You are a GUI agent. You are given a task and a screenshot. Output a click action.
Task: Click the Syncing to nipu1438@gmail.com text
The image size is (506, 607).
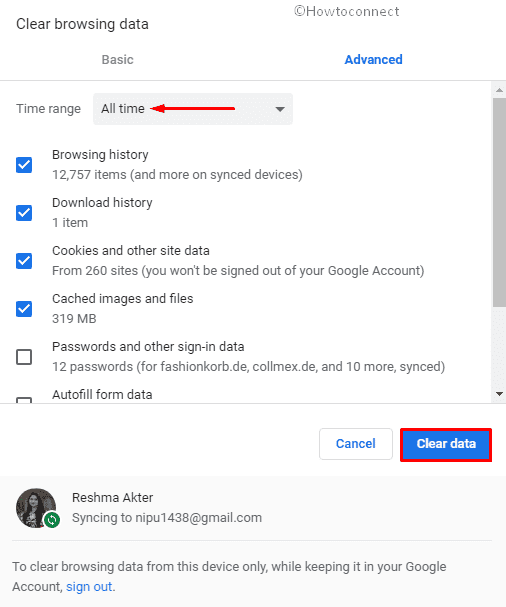click(x=167, y=518)
